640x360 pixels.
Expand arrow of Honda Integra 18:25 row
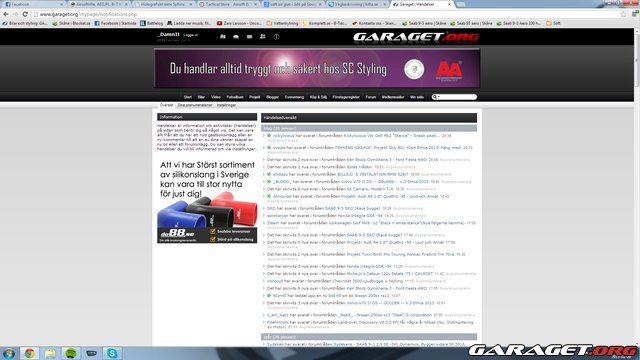click(264, 216)
